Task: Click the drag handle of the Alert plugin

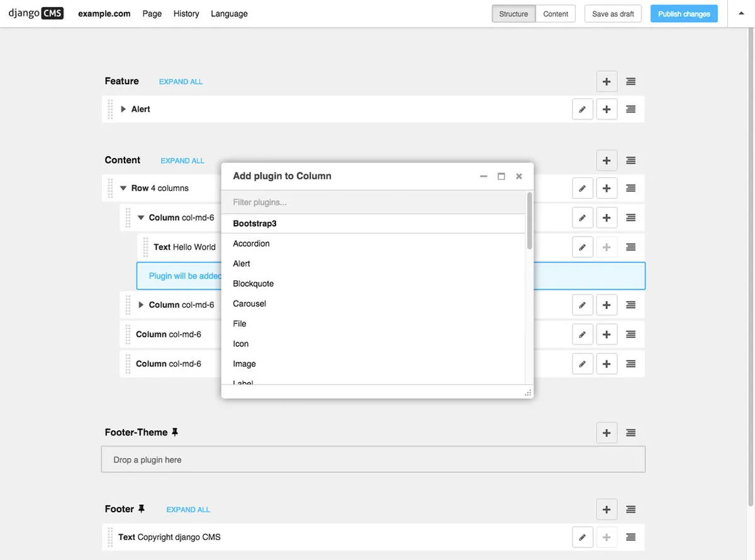Action: tap(110, 109)
